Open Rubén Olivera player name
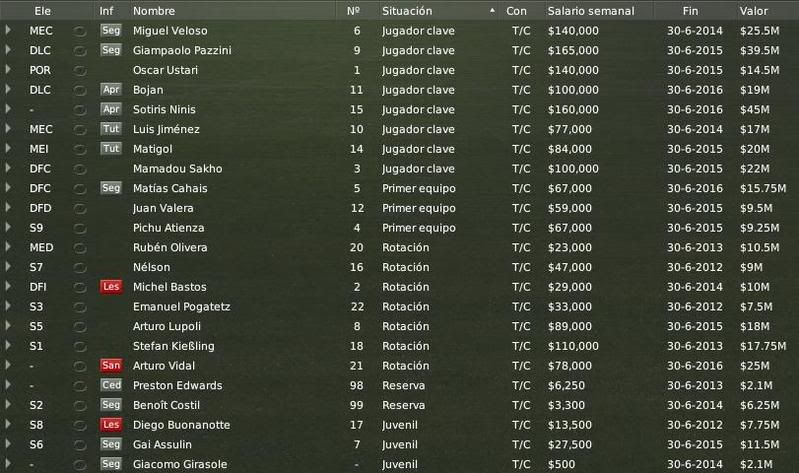The height and width of the screenshot is (473, 799). coord(170,248)
